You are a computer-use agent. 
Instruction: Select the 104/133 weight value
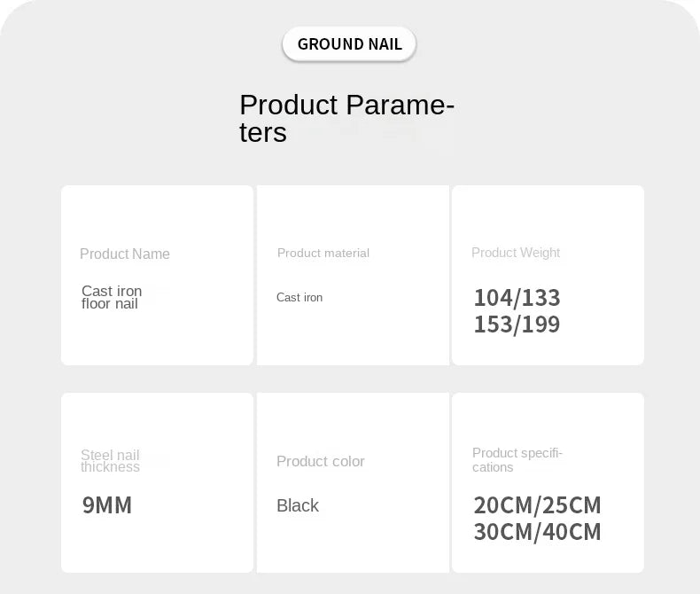click(x=517, y=298)
